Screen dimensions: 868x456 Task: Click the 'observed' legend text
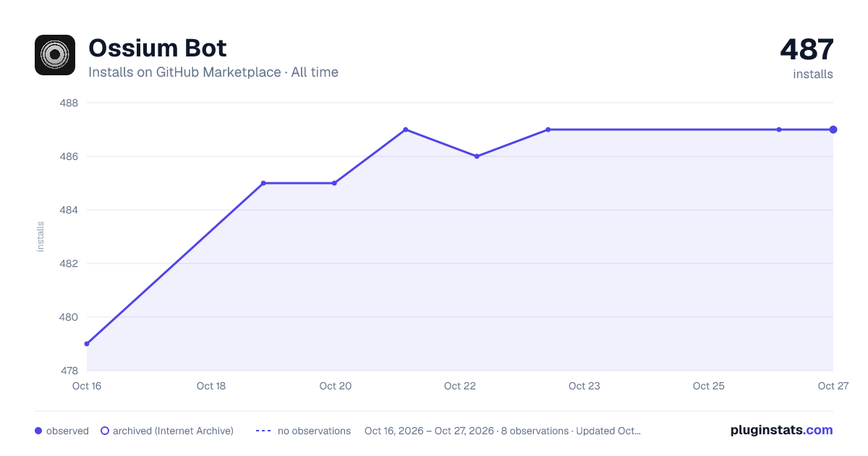67,431
